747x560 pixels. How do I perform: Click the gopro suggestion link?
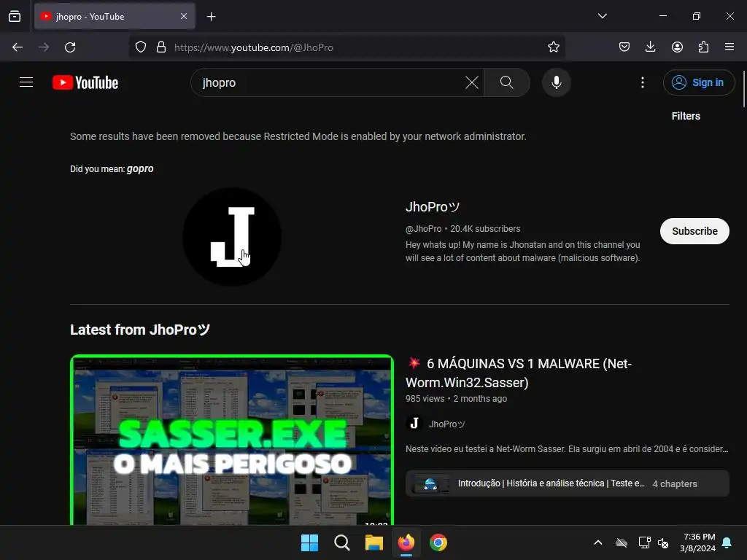tap(140, 168)
